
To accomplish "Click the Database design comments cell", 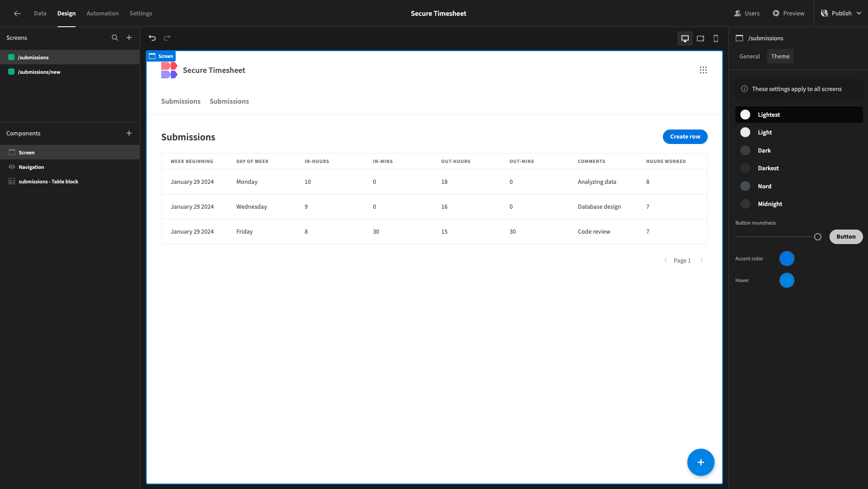I will click(599, 206).
